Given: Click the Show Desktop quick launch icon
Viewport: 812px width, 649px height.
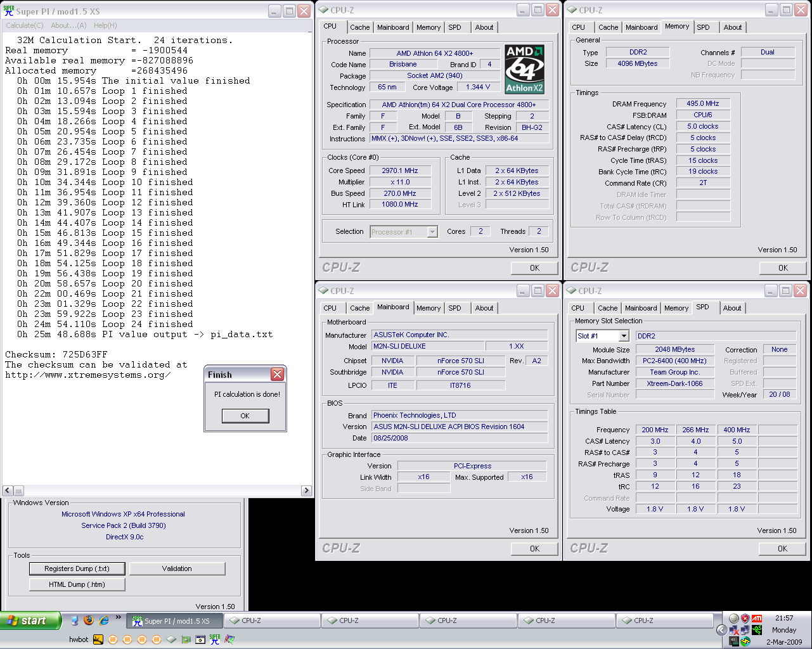Looking at the screenshot, I should [74, 620].
